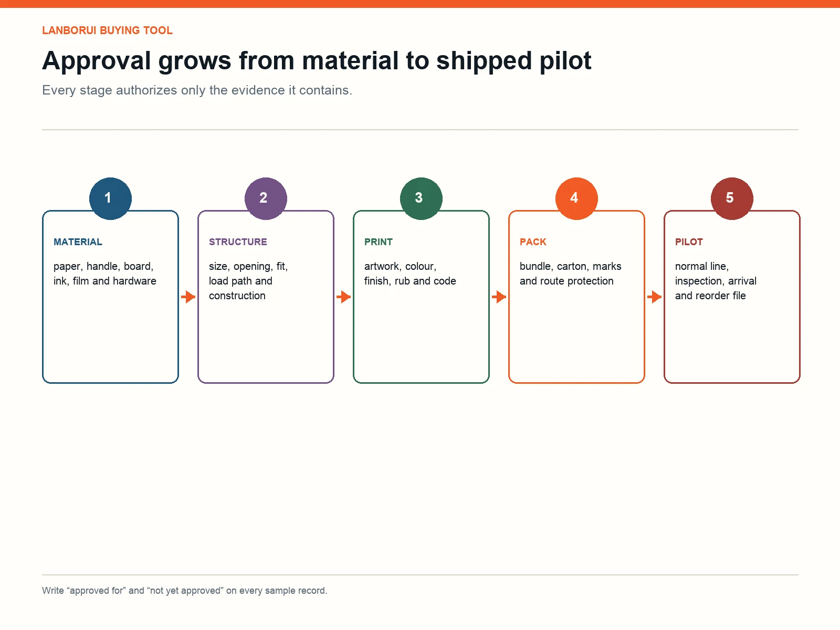Select the PILOT stage heading
The image size is (840, 630).
(x=689, y=242)
